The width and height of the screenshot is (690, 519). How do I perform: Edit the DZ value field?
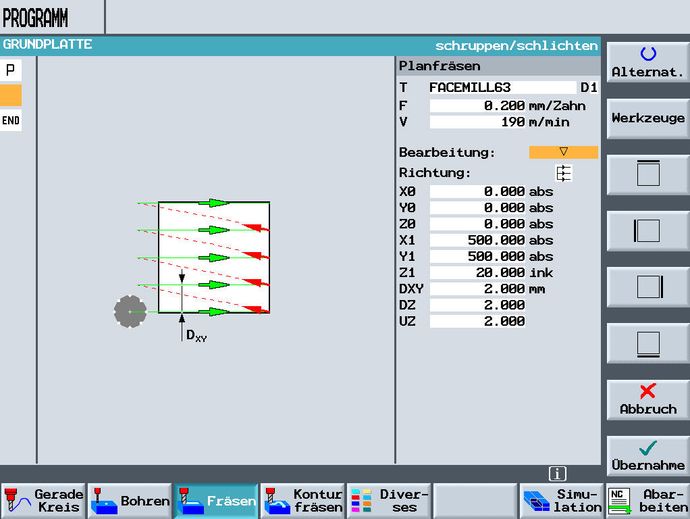pos(477,305)
